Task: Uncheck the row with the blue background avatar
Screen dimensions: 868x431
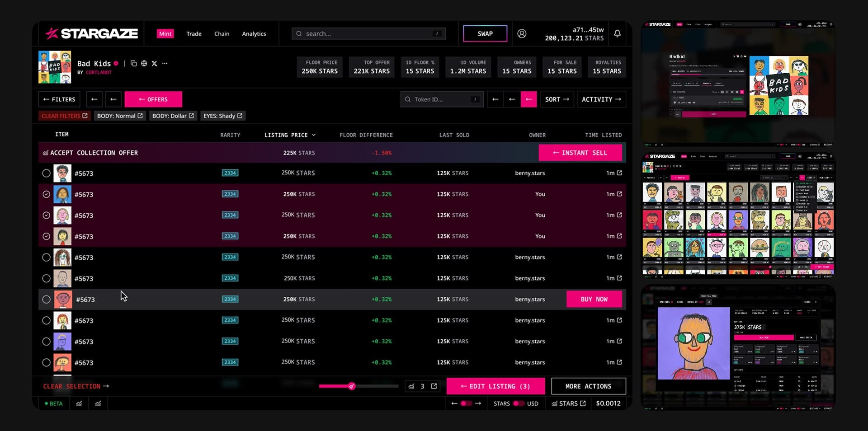Action: click(x=46, y=194)
